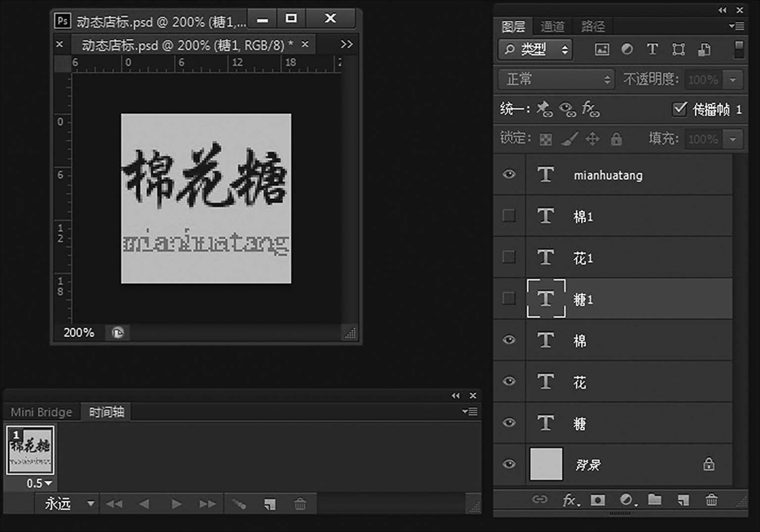Play the timeline animation
This screenshot has width=760, height=532.
click(176, 504)
